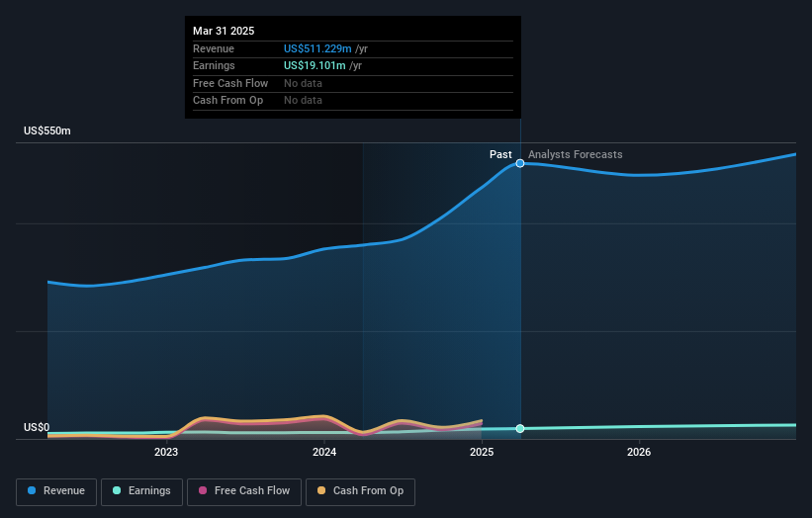Click the Analysts Forecasts label
Viewport: 812px width, 518px height.
pyautogui.click(x=575, y=154)
